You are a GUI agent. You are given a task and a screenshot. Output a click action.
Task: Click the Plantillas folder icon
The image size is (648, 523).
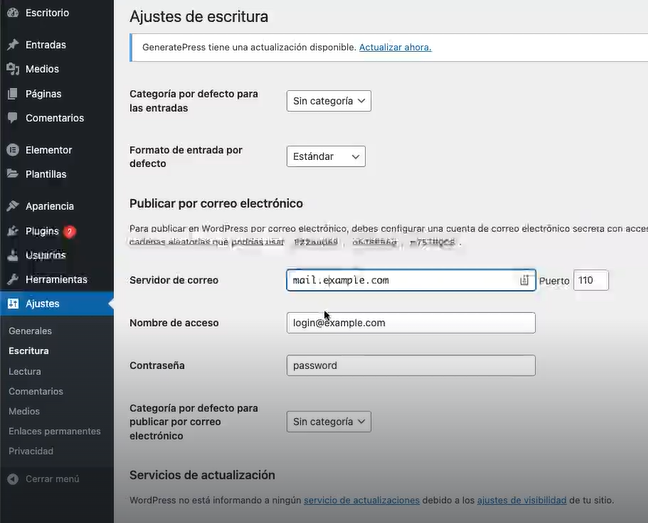point(13,174)
